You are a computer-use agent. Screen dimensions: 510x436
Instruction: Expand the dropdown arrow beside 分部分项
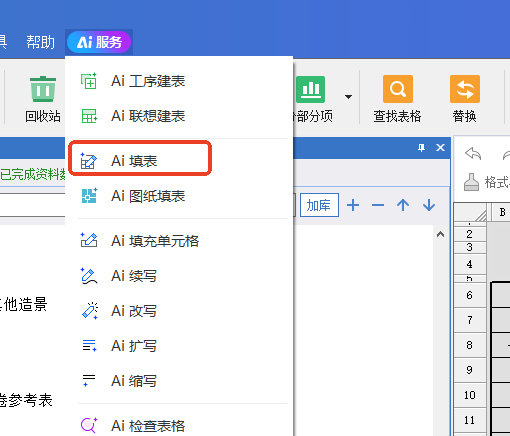tap(348, 97)
